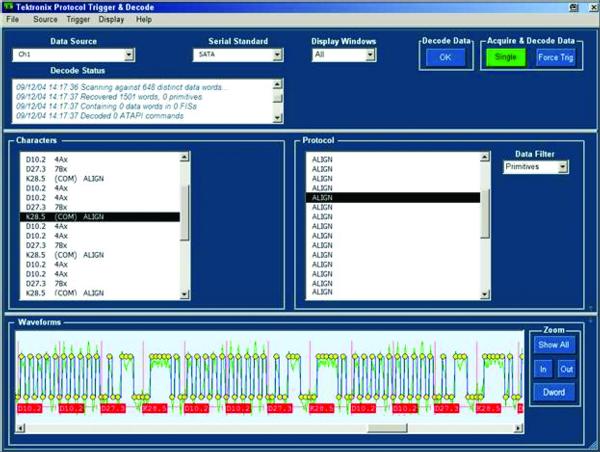
Task: Open the Help menu
Action: coord(144,20)
